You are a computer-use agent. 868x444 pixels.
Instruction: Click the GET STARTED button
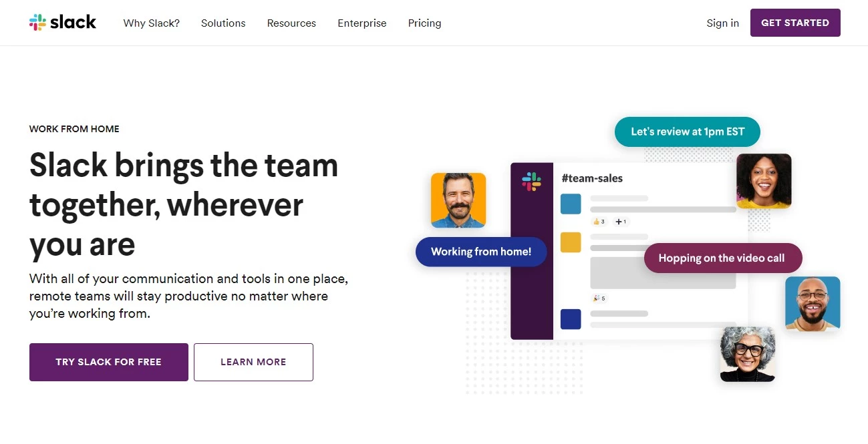coord(795,23)
